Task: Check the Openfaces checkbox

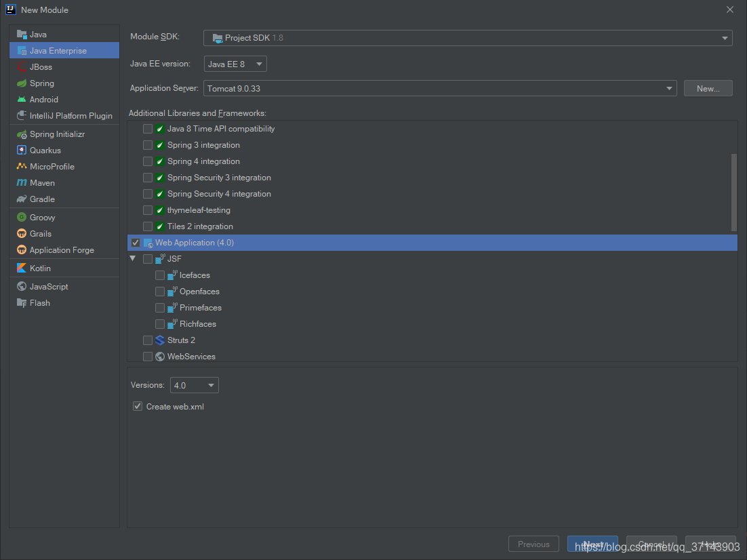Action: click(160, 292)
